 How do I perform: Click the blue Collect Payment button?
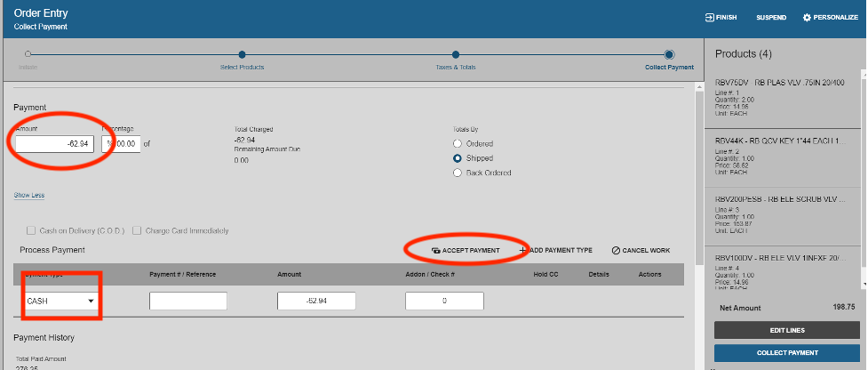click(x=787, y=353)
